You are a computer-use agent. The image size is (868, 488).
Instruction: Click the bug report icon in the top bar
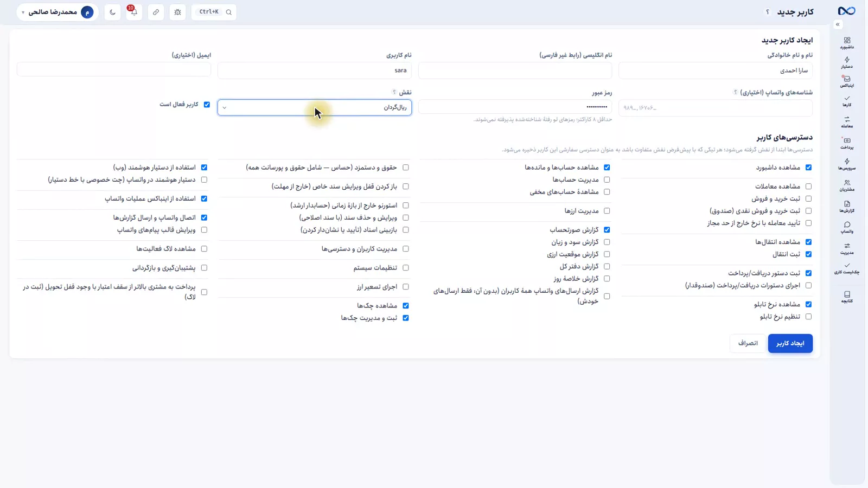[177, 12]
